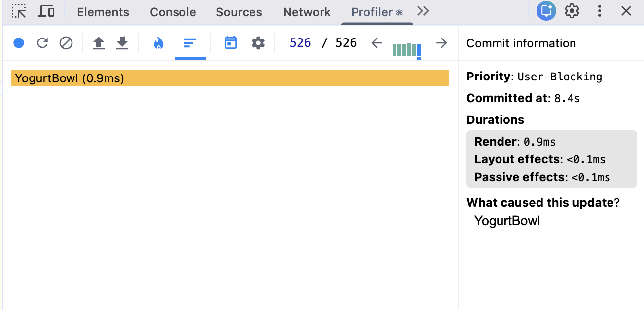The image size is (644, 310).
Task: Load a profile with upload icon
Action: (x=99, y=43)
